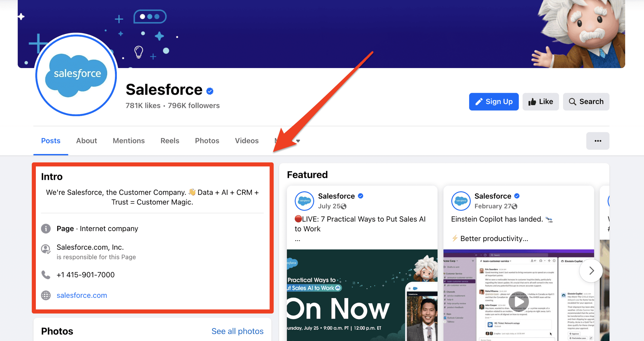Screen dimensions: 644x341
Task: Open the Photos tab
Action: [x=207, y=141]
